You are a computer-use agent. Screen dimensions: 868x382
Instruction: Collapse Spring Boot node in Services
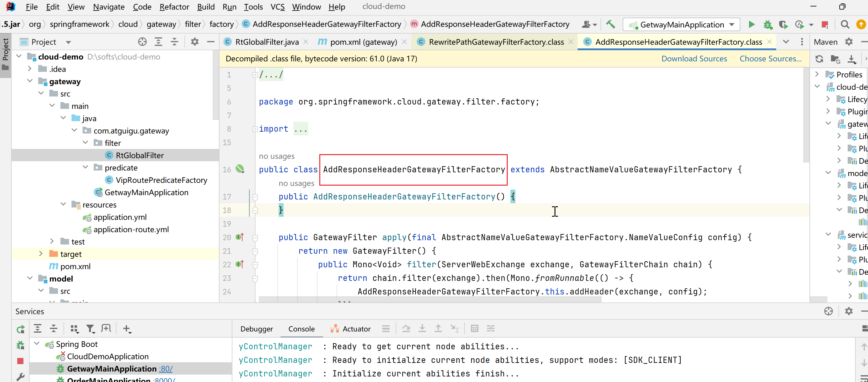click(x=37, y=343)
